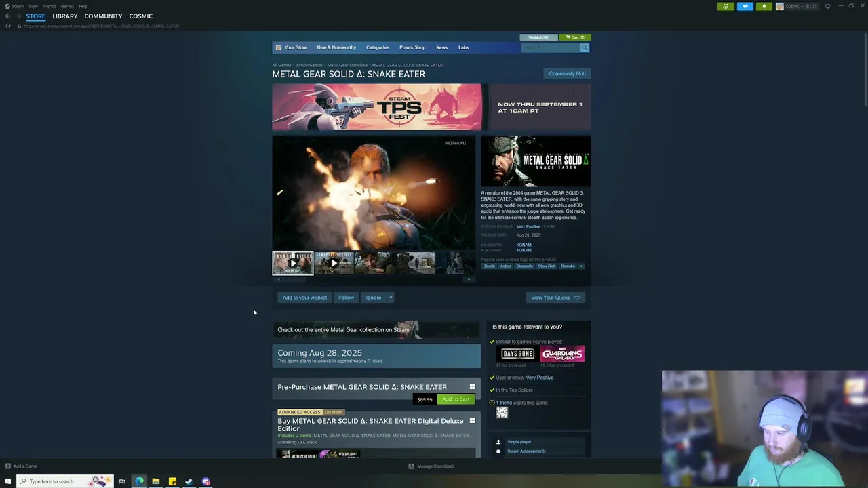Click Add to your wishlist
This screenshot has width=868, height=488.
click(x=304, y=298)
